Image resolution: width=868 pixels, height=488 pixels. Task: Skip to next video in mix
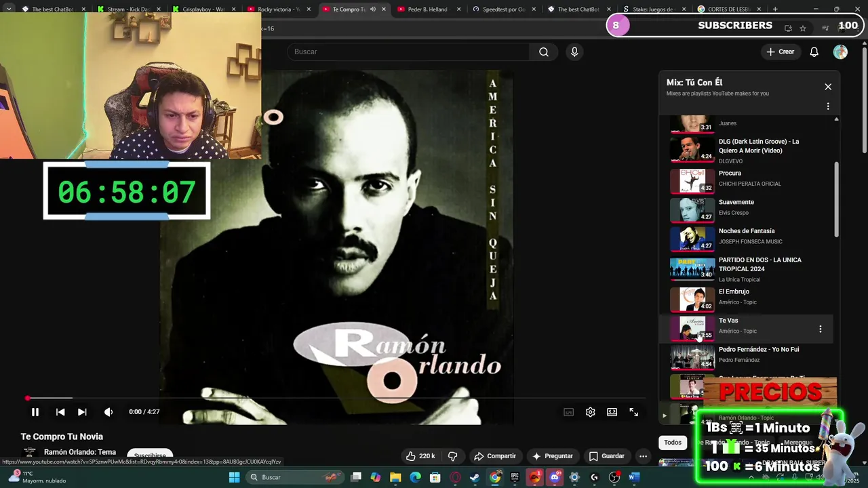coord(82,412)
